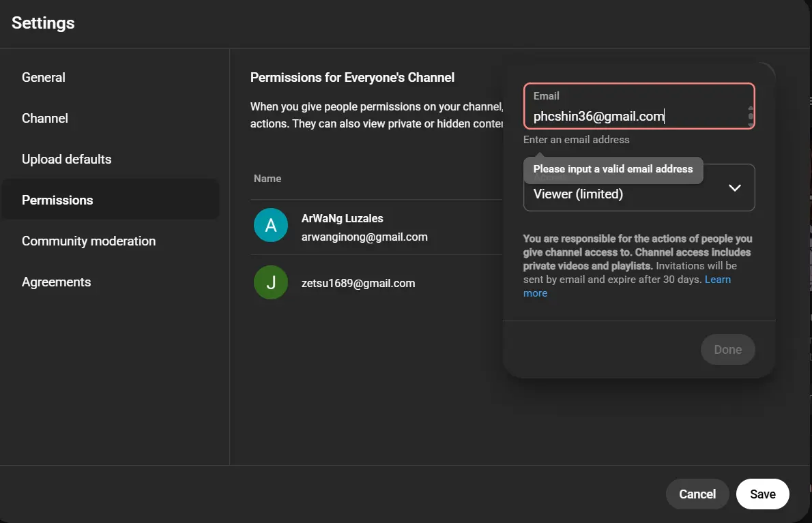Click ArWaNg Luzales' teal A avatar
Viewport: 812px width, 523px height.
coord(270,225)
